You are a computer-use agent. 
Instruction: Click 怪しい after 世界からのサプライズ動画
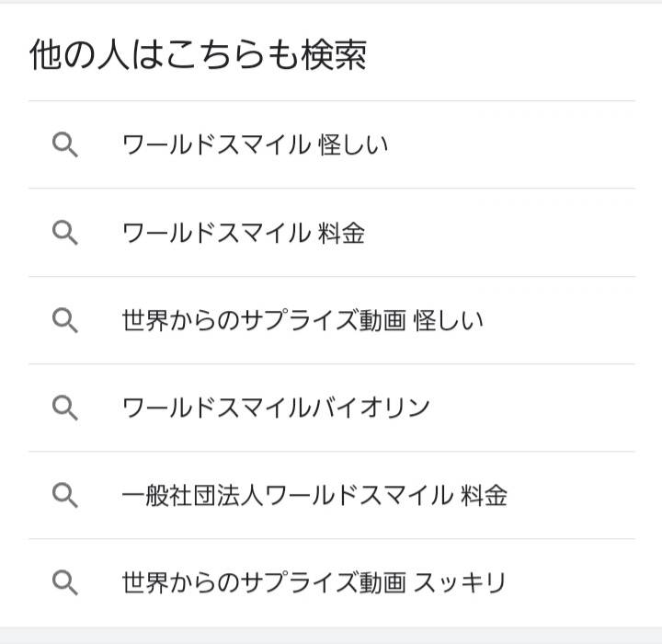click(x=449, y=320)
